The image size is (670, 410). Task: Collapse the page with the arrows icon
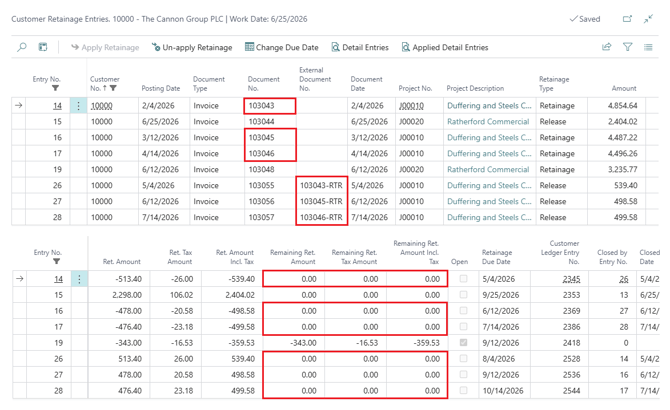(648, 19)
